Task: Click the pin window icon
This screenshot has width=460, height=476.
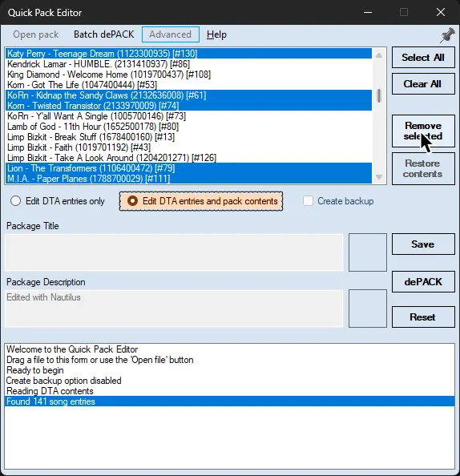Action: [447, 35]
